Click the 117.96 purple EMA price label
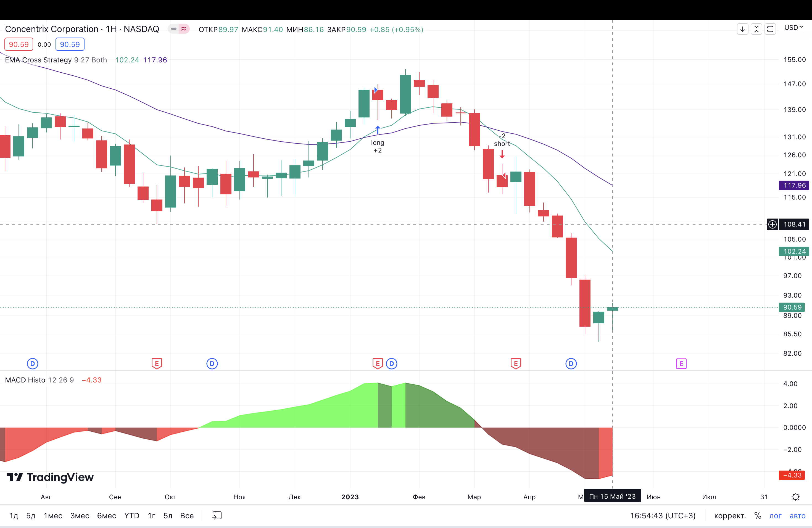 [x=794, y=185]
